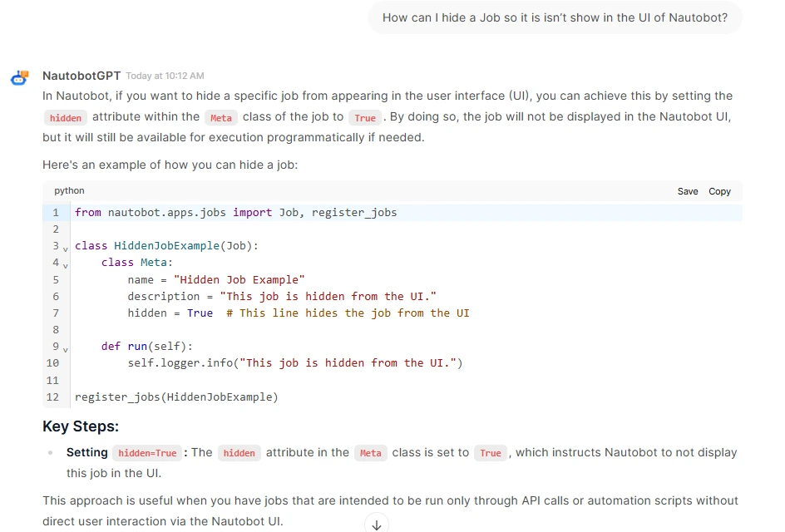Click the 'Key Steps:' heading
Viewport: 785px width, 532px height.
(x=81, y=426)
